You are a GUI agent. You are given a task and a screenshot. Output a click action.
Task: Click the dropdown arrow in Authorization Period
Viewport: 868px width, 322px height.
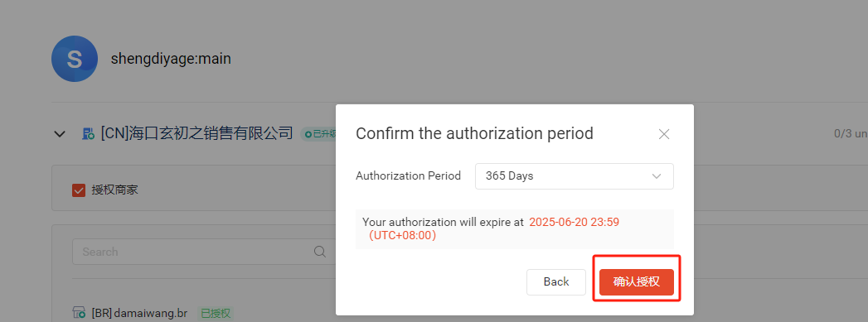657,176
